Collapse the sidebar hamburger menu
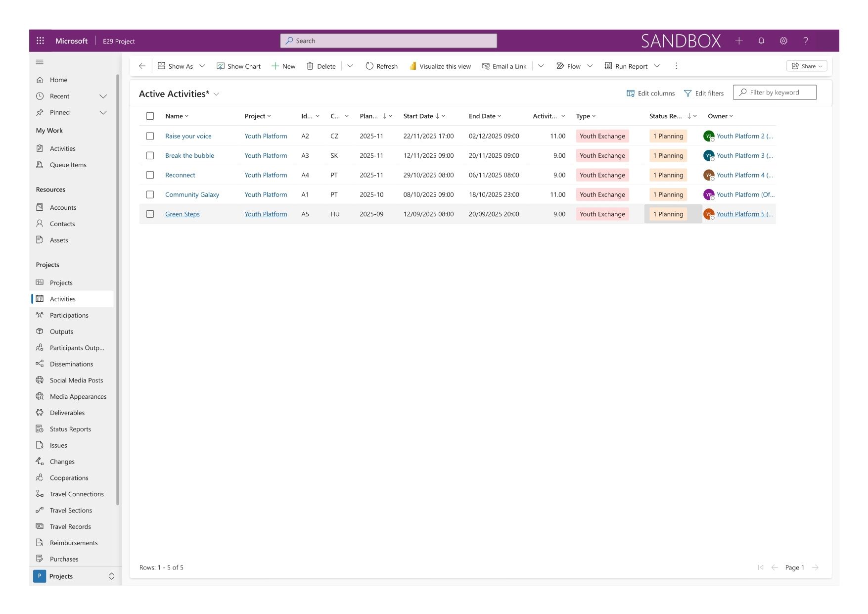 pos(40,62)
